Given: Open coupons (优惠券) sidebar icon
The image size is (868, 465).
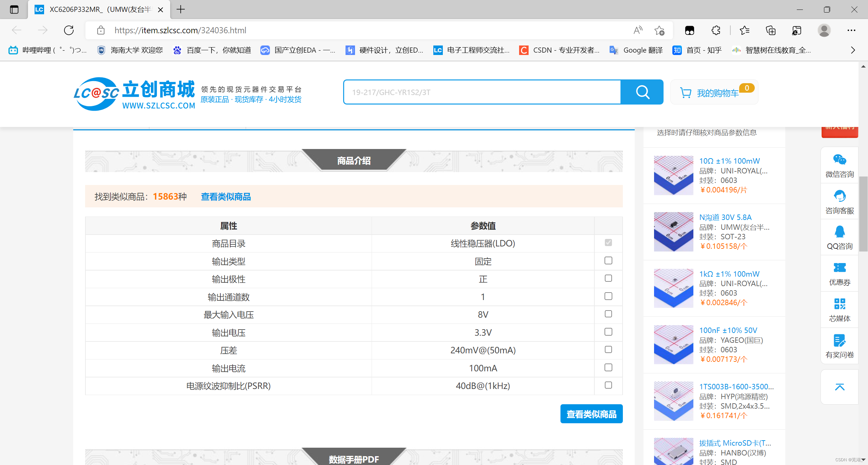Looking at the screenshot, I should pos(840,274).
